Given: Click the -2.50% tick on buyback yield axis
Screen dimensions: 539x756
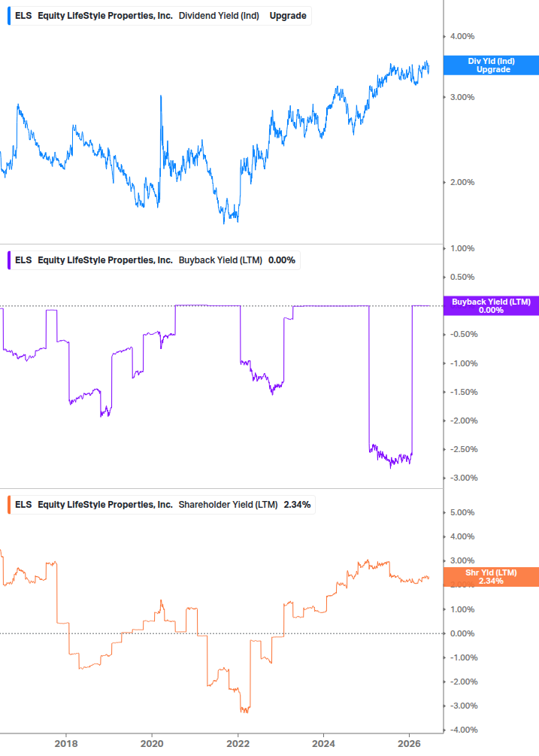Looking at the screenshot, I should coord(464,449).
